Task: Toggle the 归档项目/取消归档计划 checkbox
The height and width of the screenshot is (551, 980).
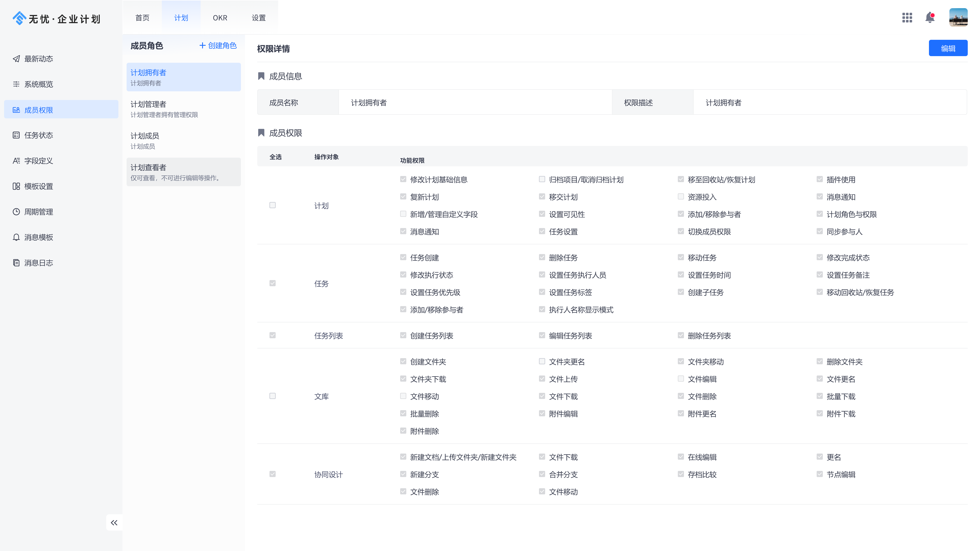Action: pyautogui.click(x=542, y=179)
